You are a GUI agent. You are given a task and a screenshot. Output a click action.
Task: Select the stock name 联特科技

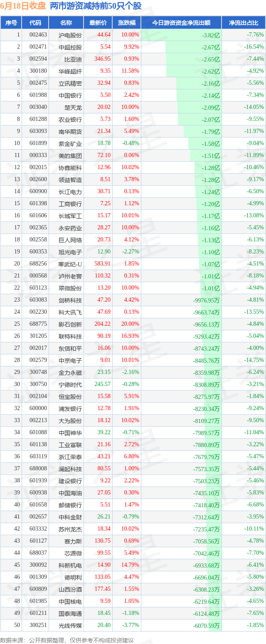coord(70,336)
